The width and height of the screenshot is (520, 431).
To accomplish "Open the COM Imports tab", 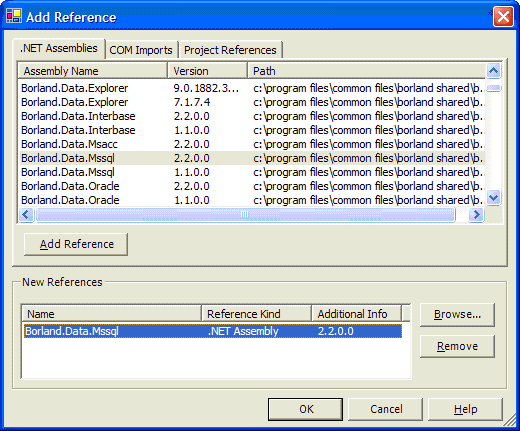I will (x=141, y=50).
